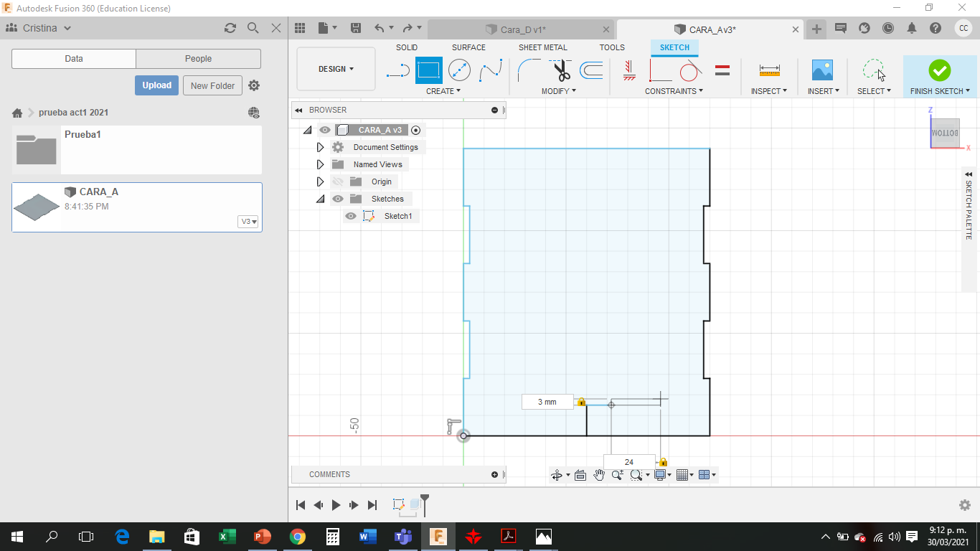Viewport: 980px width, 551px height.
Task: Select the Trim scissors tool
Action: click(561, 70)
